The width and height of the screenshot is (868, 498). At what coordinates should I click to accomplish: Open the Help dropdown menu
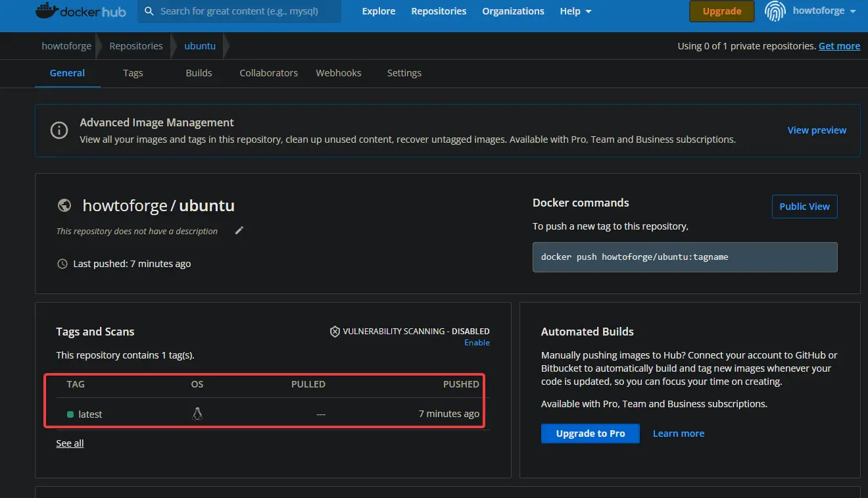click(x=575, y=11)
